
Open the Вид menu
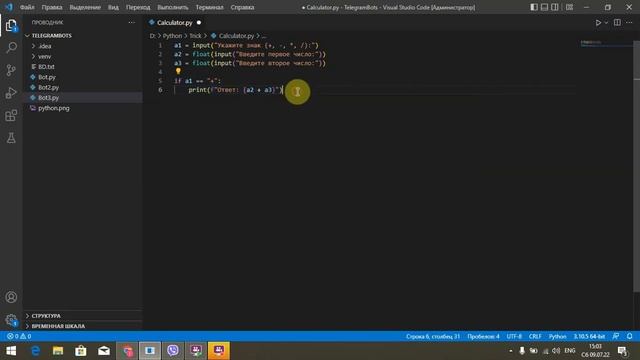pos(113,7)
